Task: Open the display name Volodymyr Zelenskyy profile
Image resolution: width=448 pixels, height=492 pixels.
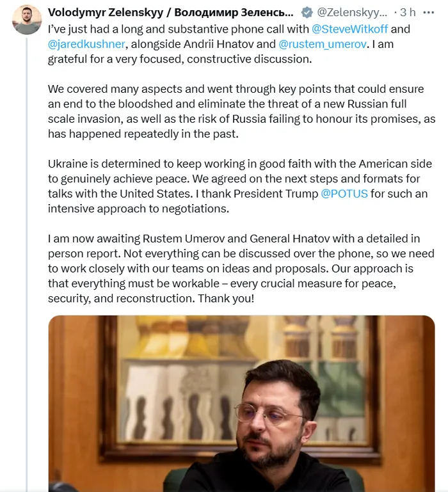Action: pos(171,12)
